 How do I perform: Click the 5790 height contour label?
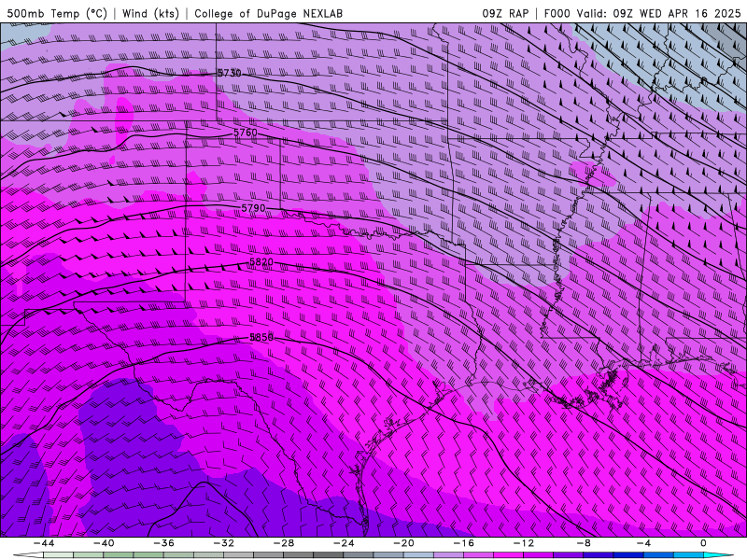click(x=253, y=208)
